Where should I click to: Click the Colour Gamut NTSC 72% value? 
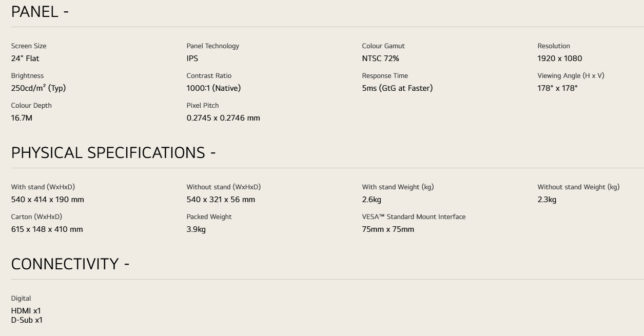[x=381, y=58]
